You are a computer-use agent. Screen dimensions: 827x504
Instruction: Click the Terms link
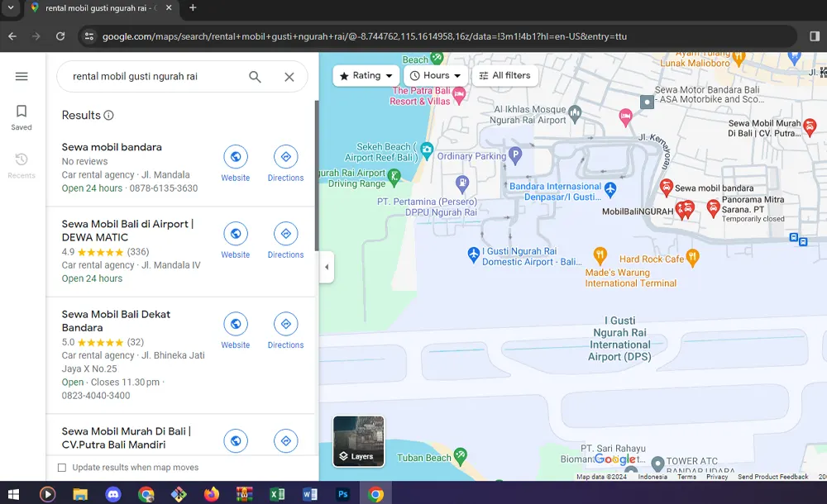point(686,477)
